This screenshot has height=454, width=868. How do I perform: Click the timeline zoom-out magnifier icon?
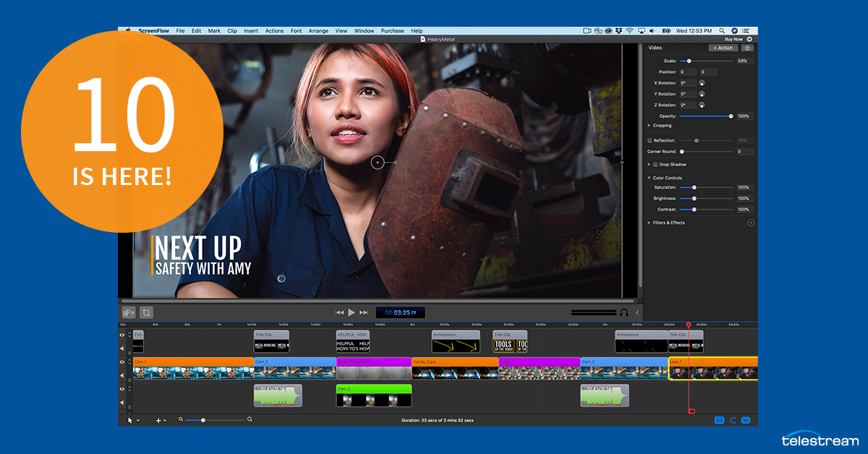tap(181, 419)
